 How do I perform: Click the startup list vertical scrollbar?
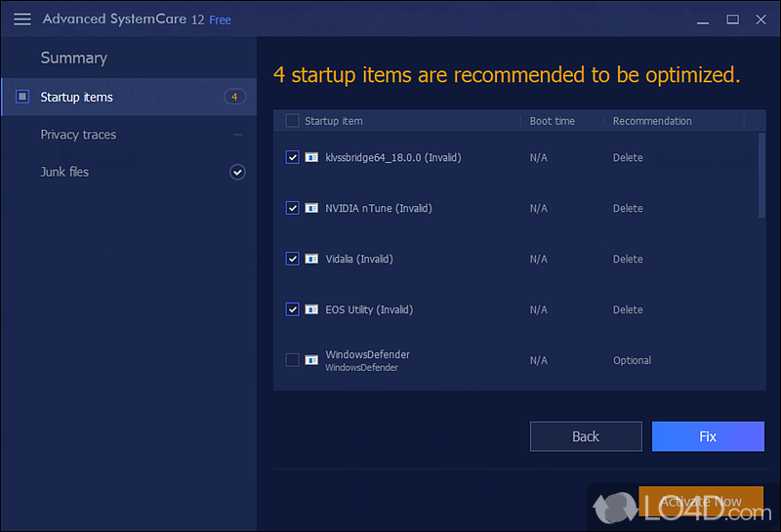(x=761, y=176)
